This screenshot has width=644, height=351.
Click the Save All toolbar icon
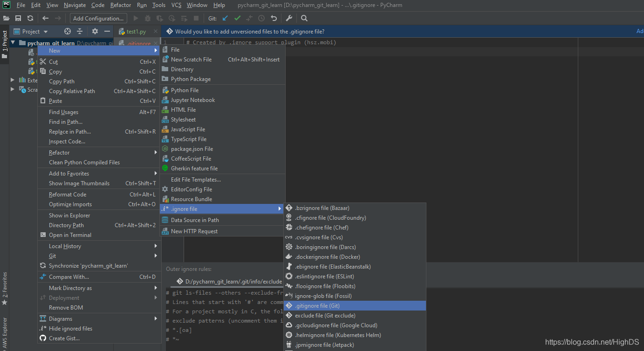[18, 18]
